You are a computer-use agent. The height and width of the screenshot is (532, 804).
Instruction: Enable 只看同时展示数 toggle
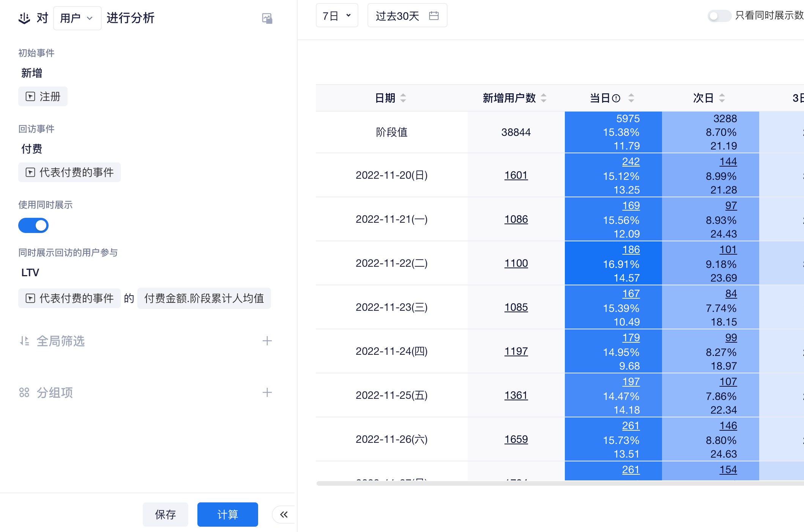(719, 16)
